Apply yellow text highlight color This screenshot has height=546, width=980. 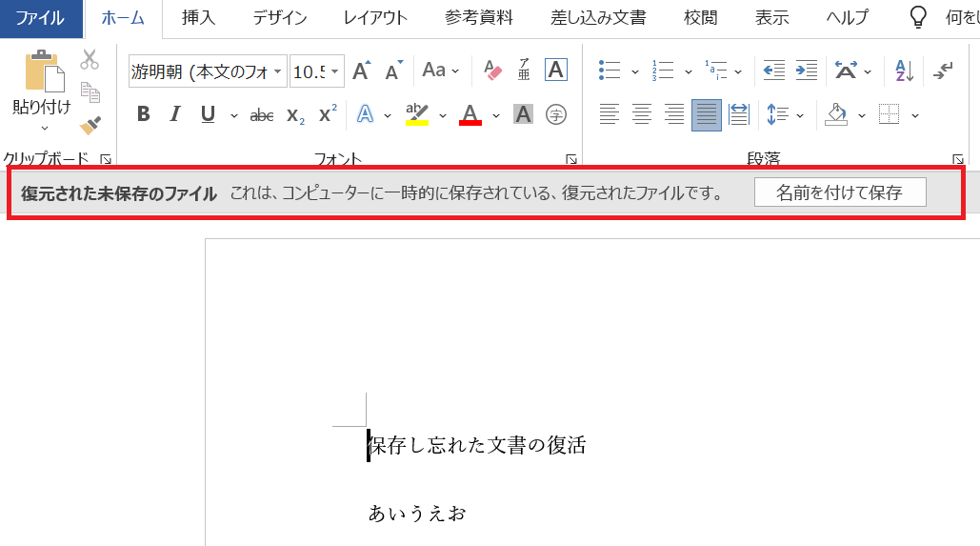pyautogui.click(x=417, y=114)
